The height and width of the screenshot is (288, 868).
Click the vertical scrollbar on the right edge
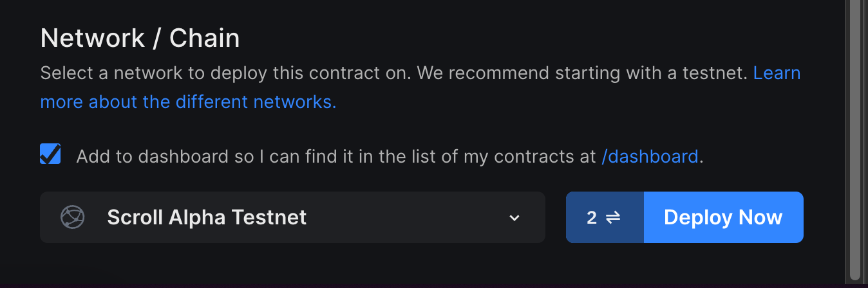click(x=855, y=140)
